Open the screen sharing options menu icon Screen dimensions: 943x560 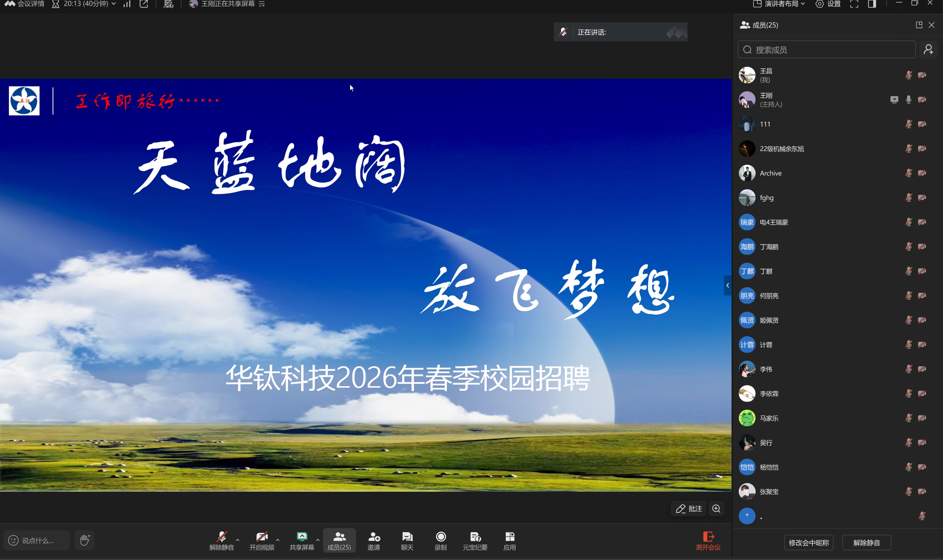(x=262, y=4)
